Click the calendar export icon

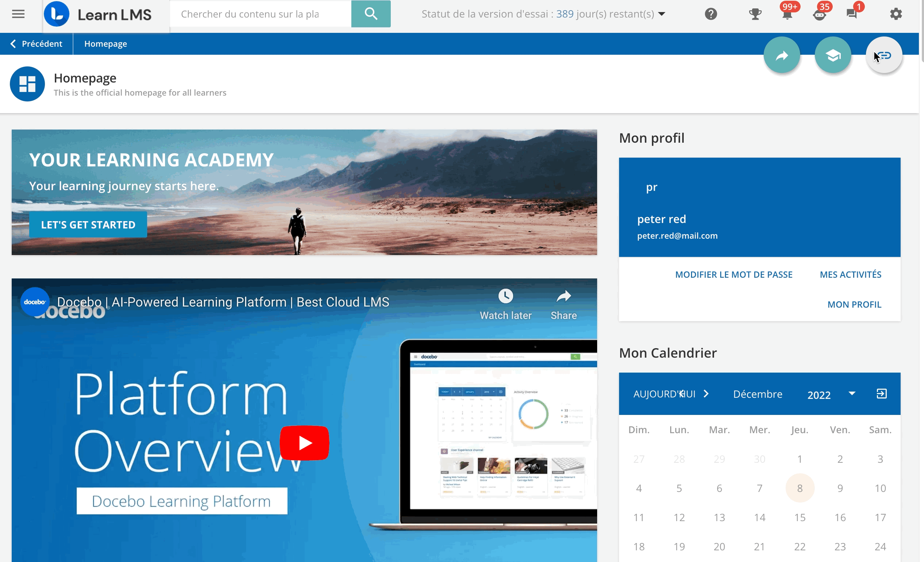click(x=881, y=393)
